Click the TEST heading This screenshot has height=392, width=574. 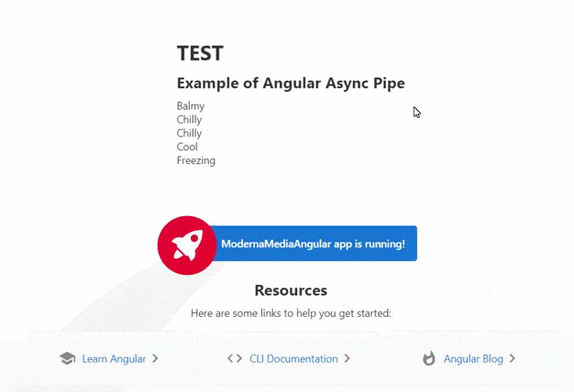[200, 54]
